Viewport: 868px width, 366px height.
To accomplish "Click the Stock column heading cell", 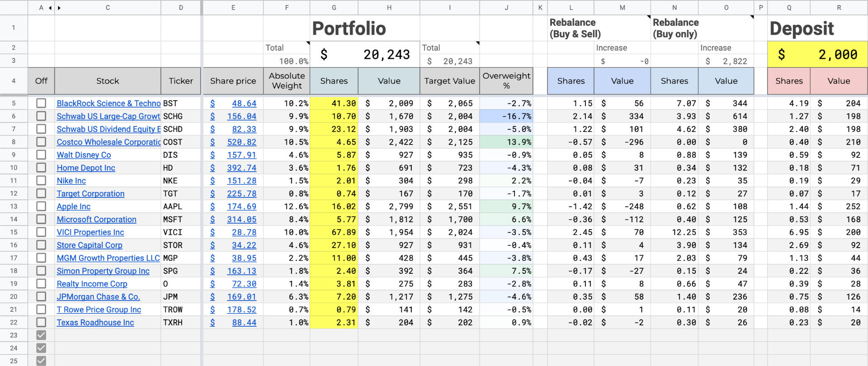I will (108, 81).
